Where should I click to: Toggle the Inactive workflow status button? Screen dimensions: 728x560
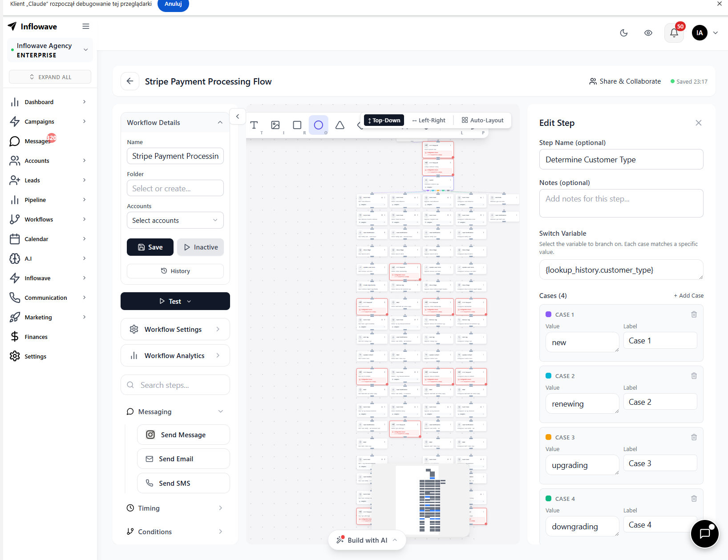click(x=201, y=247)
